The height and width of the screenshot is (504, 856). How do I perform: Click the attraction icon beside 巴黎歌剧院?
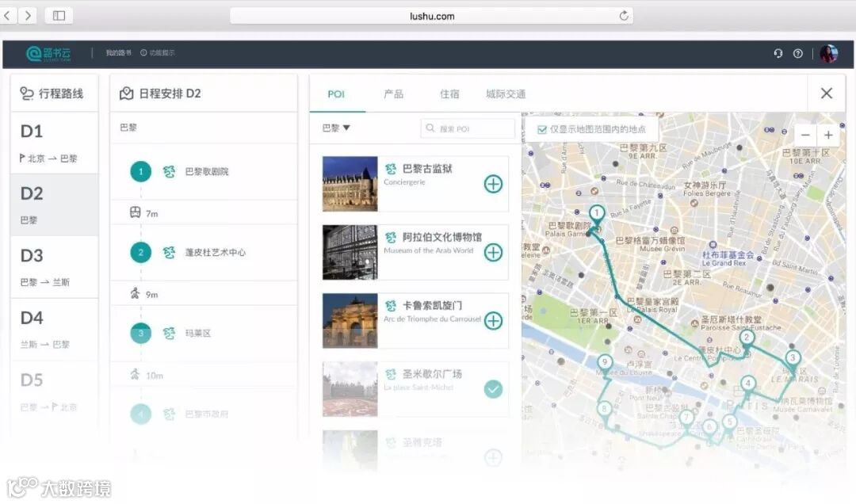170,171
